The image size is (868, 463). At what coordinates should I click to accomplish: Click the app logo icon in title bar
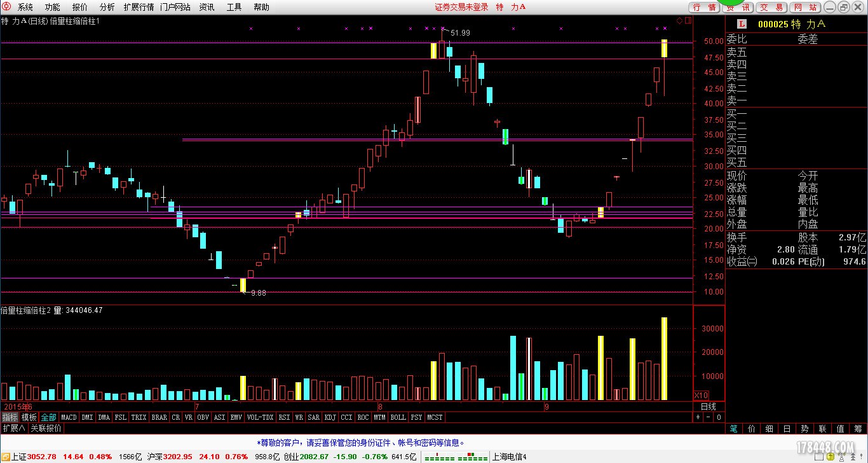coord(6,6)
